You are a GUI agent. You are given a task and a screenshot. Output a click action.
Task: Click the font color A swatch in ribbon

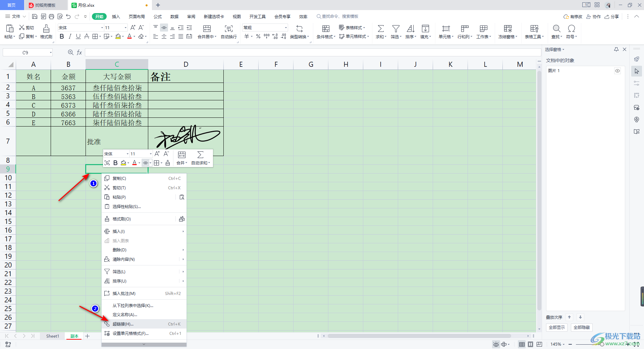coord(129,37)
